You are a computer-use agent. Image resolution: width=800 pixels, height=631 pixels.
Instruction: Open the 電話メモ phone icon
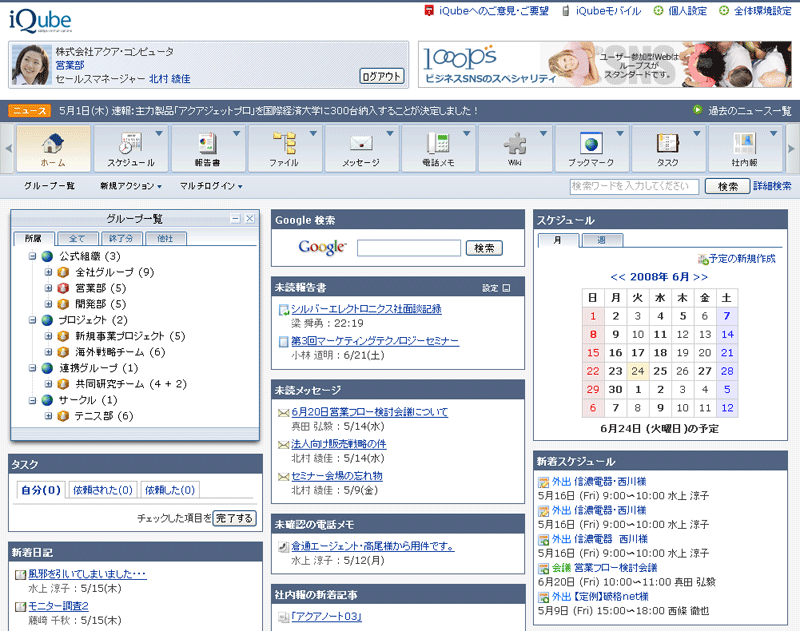pyautogui.click(x=438, y=143)
